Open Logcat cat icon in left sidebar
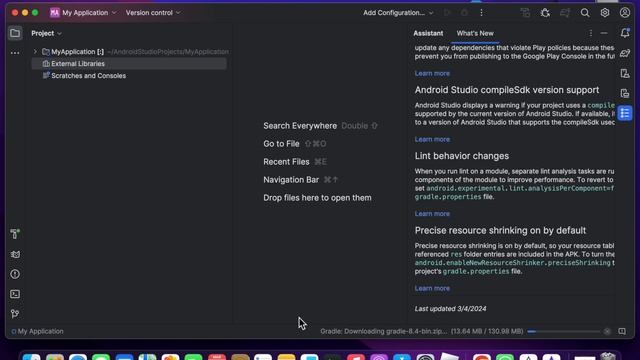This screenshot has height=360, width=640. (15, 254)
